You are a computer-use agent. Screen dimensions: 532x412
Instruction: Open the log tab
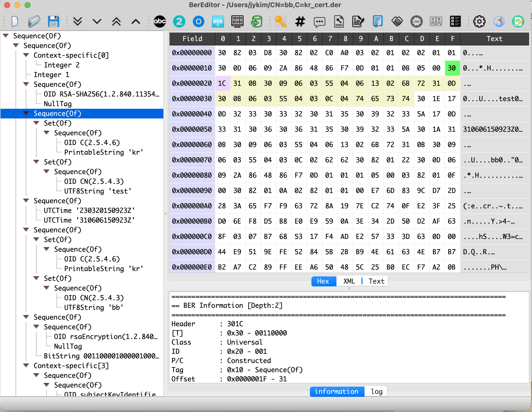coord(376,392)
